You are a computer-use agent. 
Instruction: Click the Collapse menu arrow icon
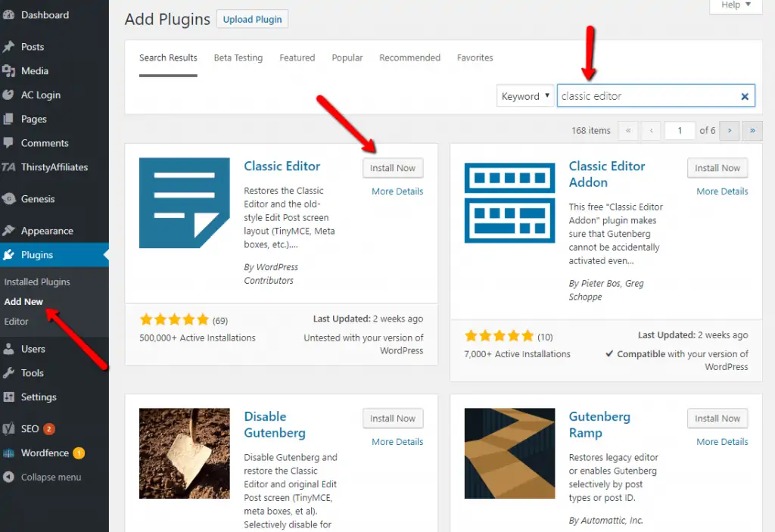8,477
